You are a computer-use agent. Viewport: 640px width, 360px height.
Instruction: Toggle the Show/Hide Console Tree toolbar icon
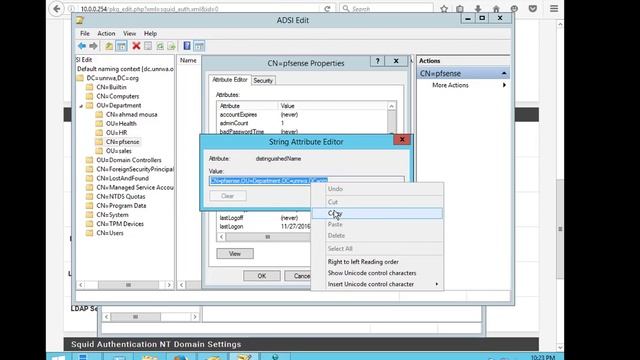pyautogui.click(x=121, y=46)
